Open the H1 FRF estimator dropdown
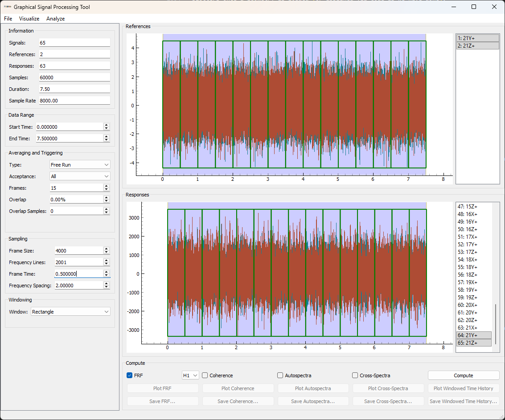Image resolution: width=505 pixels, height=420 pixels. 190,375
